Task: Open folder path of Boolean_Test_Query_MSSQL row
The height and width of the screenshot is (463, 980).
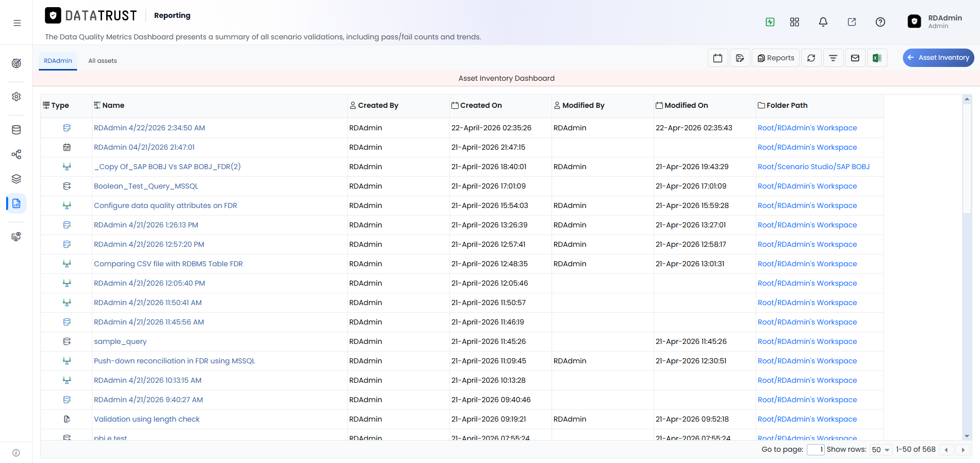Action: coord(807,186)
